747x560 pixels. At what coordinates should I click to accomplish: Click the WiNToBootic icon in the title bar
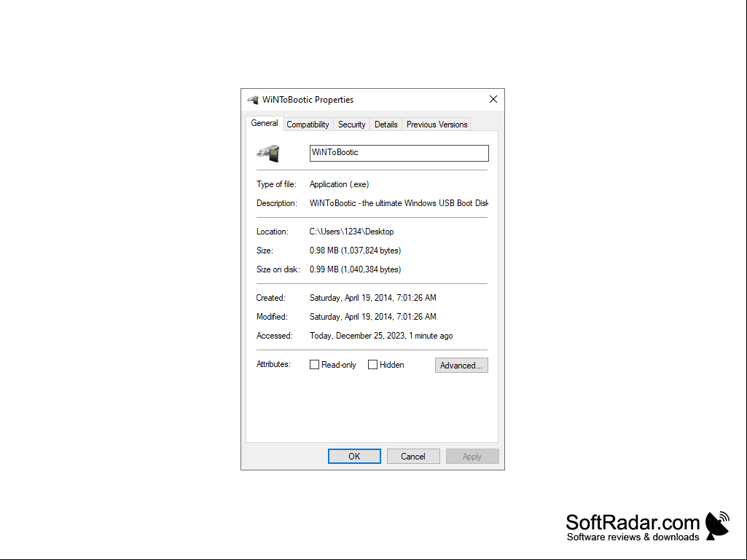[252, 100]
